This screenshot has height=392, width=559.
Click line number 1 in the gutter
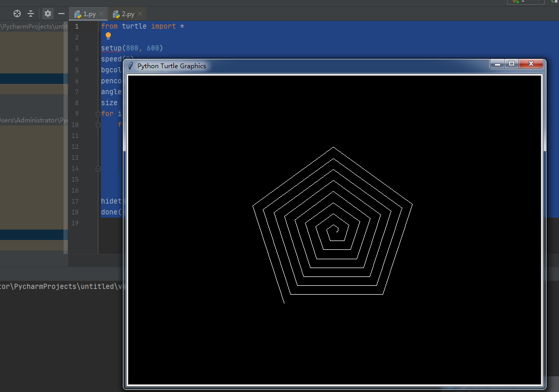click(x=77, y=27)
